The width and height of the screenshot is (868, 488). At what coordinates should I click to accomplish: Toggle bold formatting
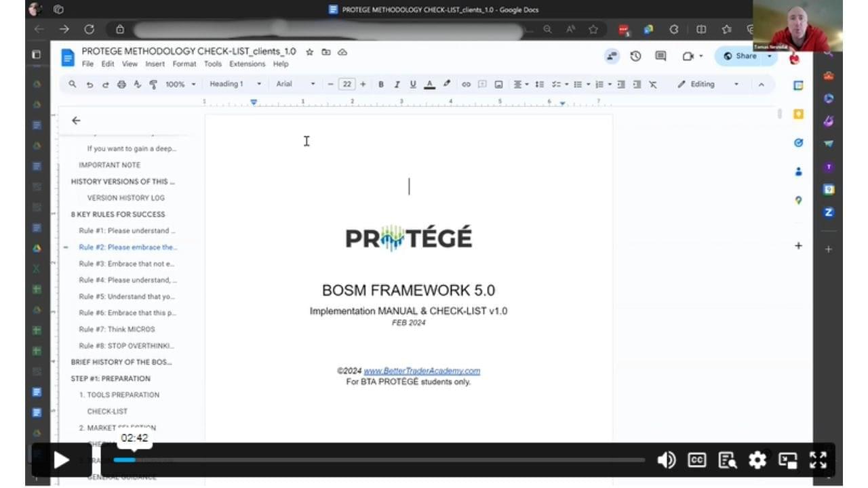[381, 84]
